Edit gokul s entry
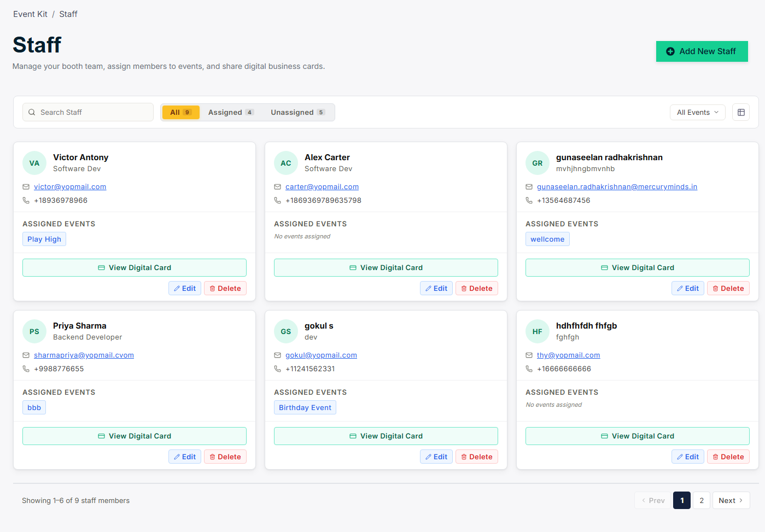This screenshot has height=532, width=765. (x=436, y=457)
